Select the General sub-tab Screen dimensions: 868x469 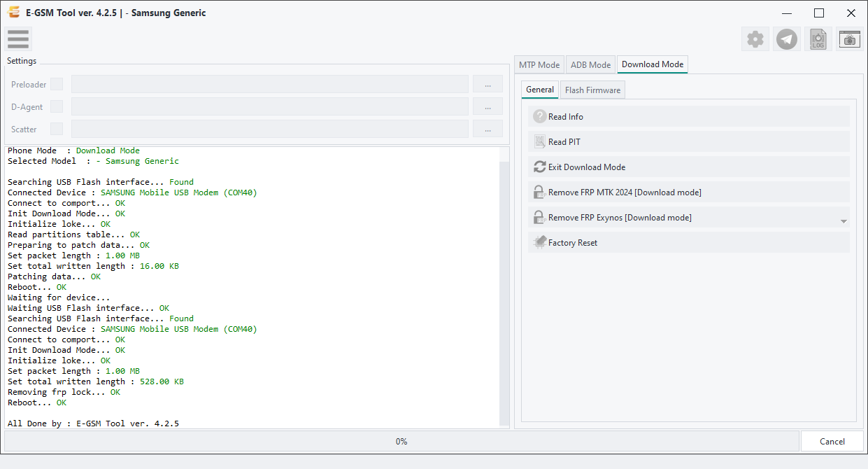pos(540,90)
